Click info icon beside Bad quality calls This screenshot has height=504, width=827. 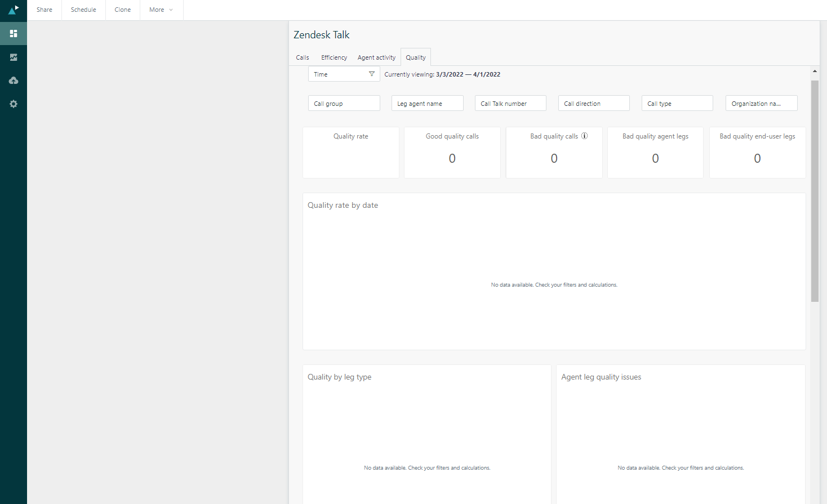click(x=585, y=136)
